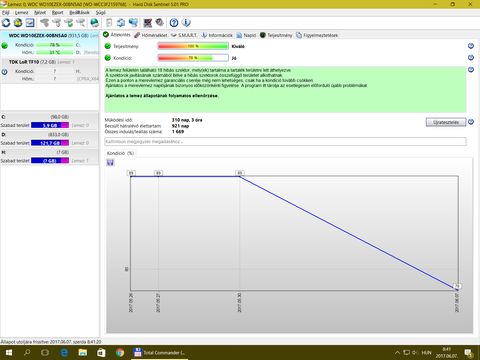Viewport: 480px width, 360px height.
Task: Click the C: drive free space bar
Action: tap(50, 125)
